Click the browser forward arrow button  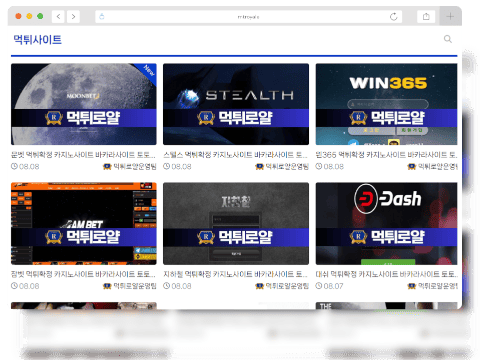click(73, 16)
